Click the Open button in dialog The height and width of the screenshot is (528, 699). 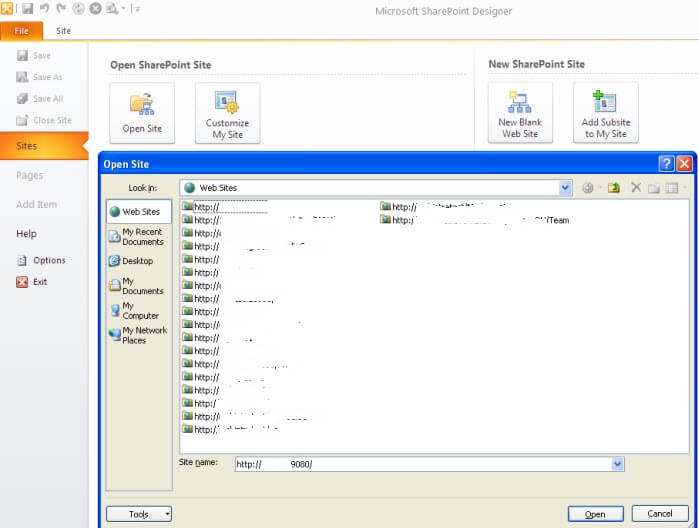595,514
